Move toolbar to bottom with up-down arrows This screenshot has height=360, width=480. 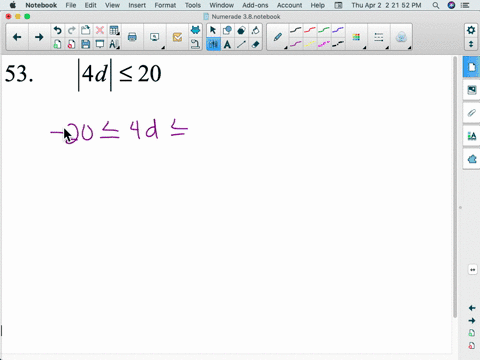coord(471,44)
